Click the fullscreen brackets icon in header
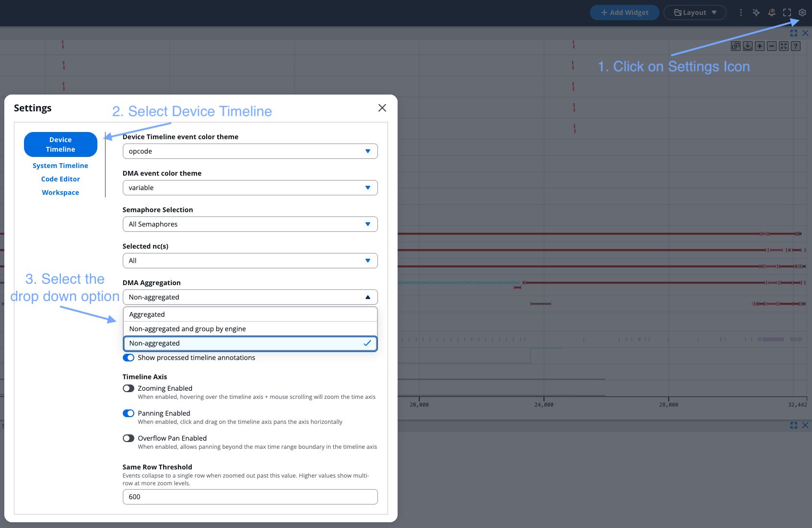 [x=787, y=12]
